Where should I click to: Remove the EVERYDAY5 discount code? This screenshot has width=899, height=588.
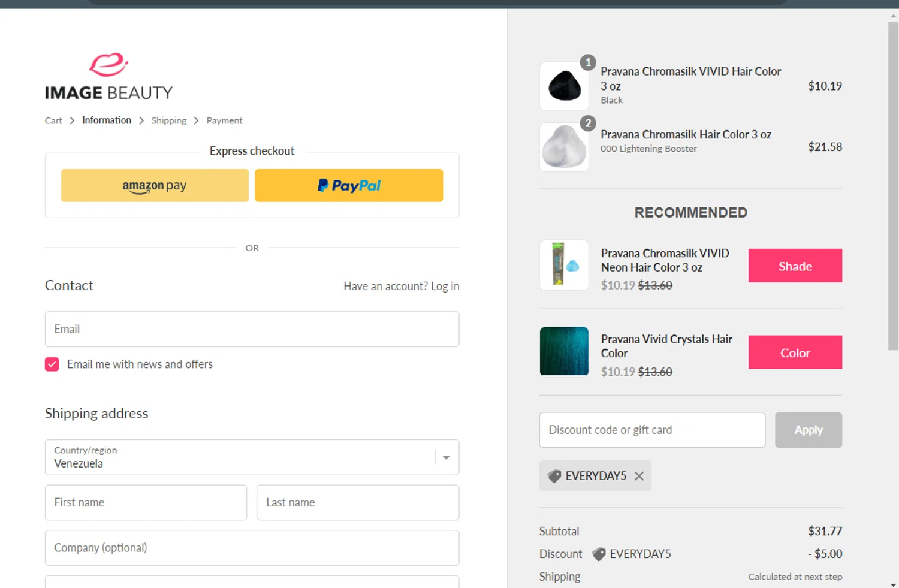click(639, 476)
